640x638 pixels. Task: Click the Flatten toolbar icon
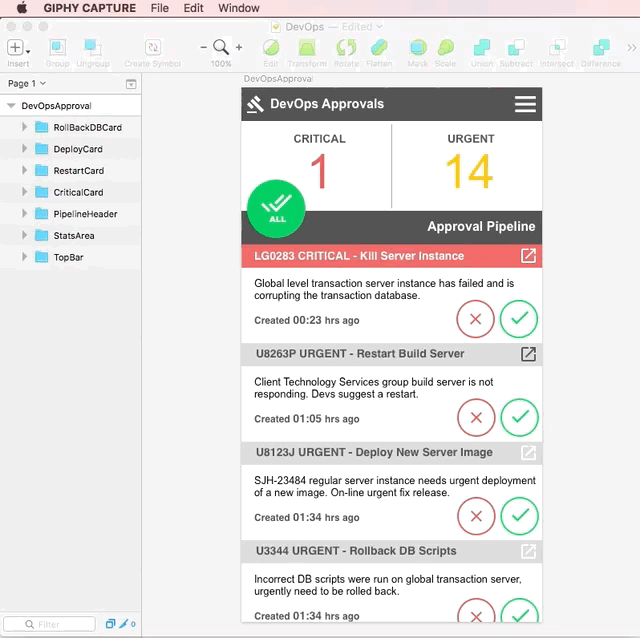(379, 48)
